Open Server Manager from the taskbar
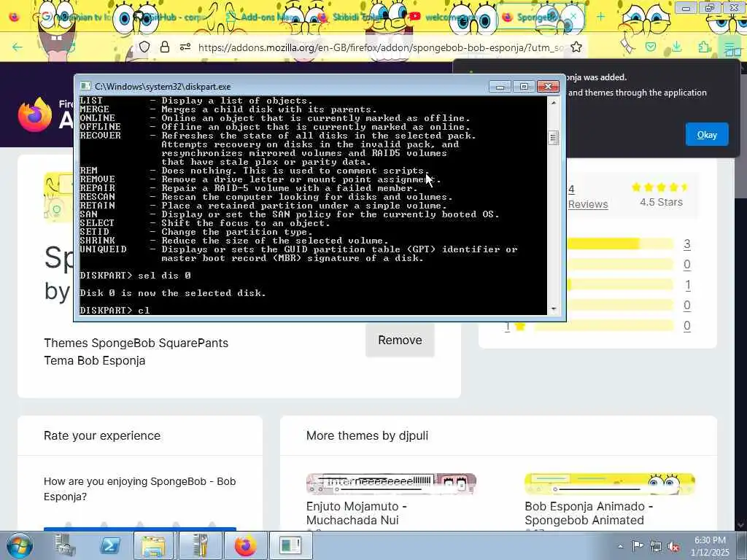Viewport: 747px width, 560px height. pyautogui.click(x=65, y=545)
